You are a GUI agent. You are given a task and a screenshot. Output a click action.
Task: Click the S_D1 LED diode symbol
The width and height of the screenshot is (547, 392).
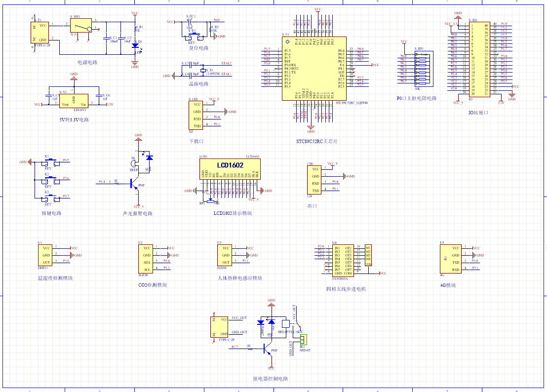point(135,45)
